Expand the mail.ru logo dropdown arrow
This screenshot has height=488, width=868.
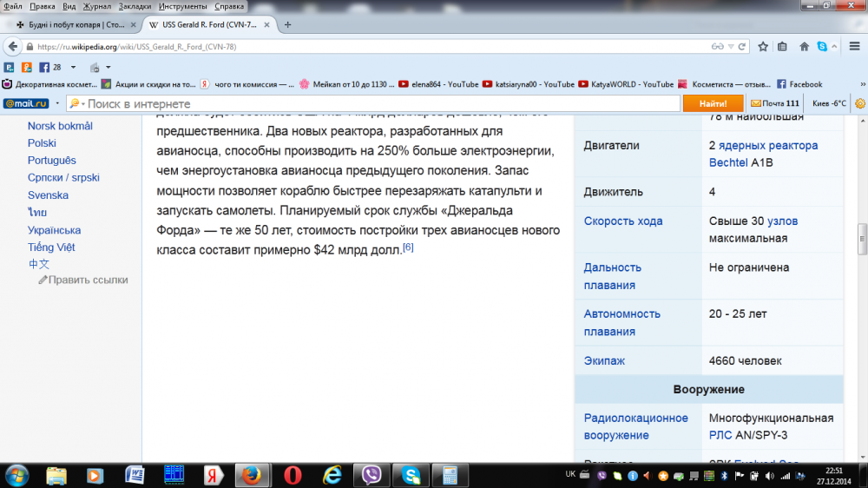pyautogui.click(x=57, y=103)
